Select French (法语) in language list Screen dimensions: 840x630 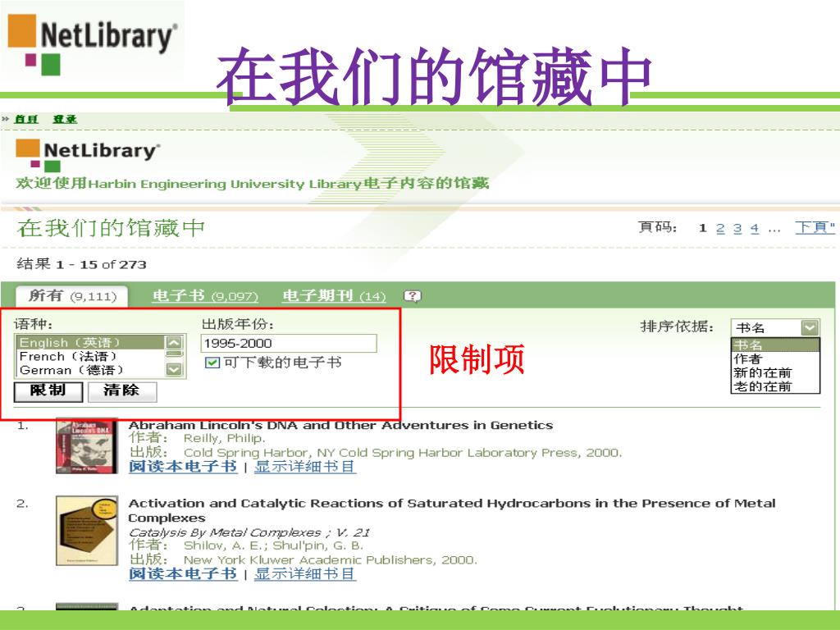(x=91, y=356)
